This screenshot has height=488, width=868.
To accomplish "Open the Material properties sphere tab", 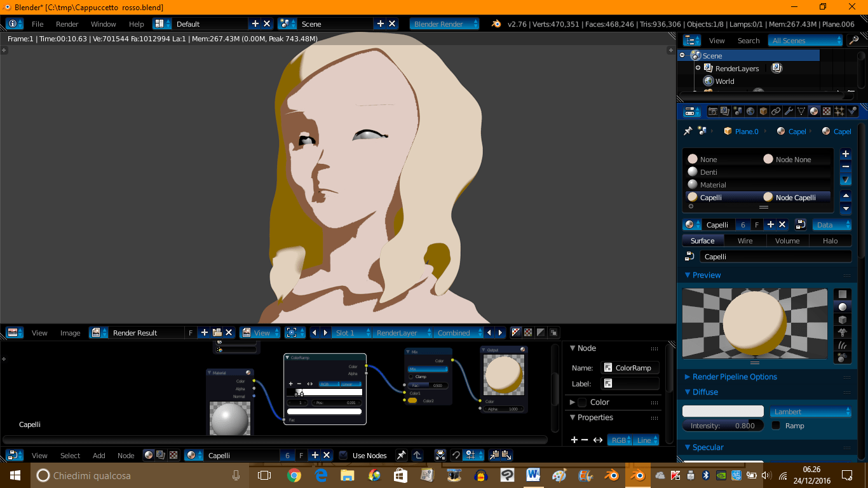I will coord(814,111).
